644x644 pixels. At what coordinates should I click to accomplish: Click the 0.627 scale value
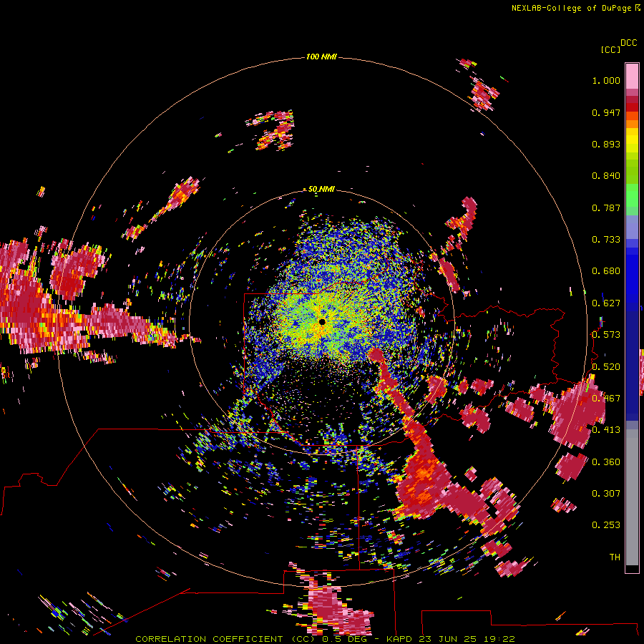point(606,303)
